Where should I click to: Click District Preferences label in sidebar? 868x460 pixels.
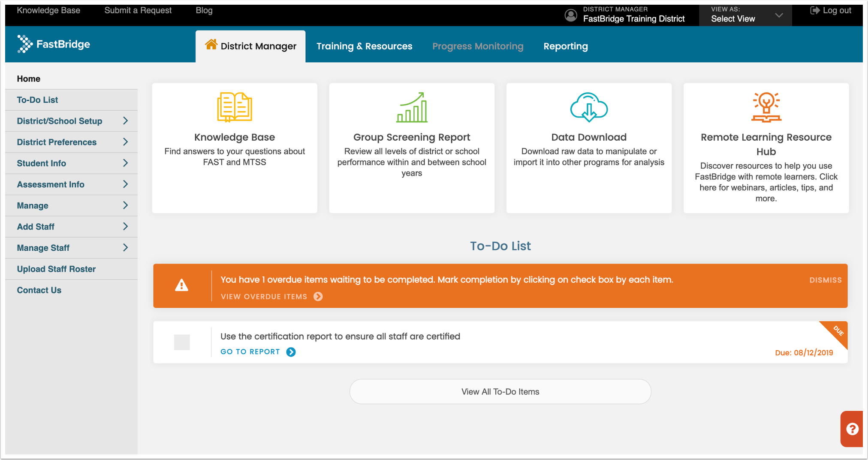(x=57, y=142)
